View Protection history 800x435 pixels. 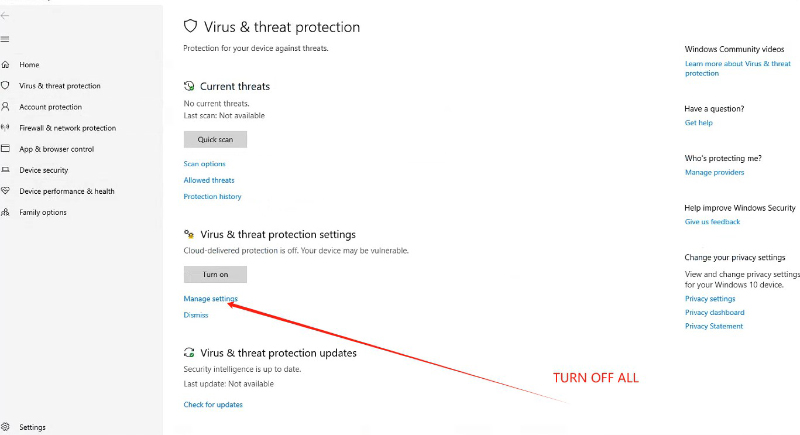click(x=212, y=196)
